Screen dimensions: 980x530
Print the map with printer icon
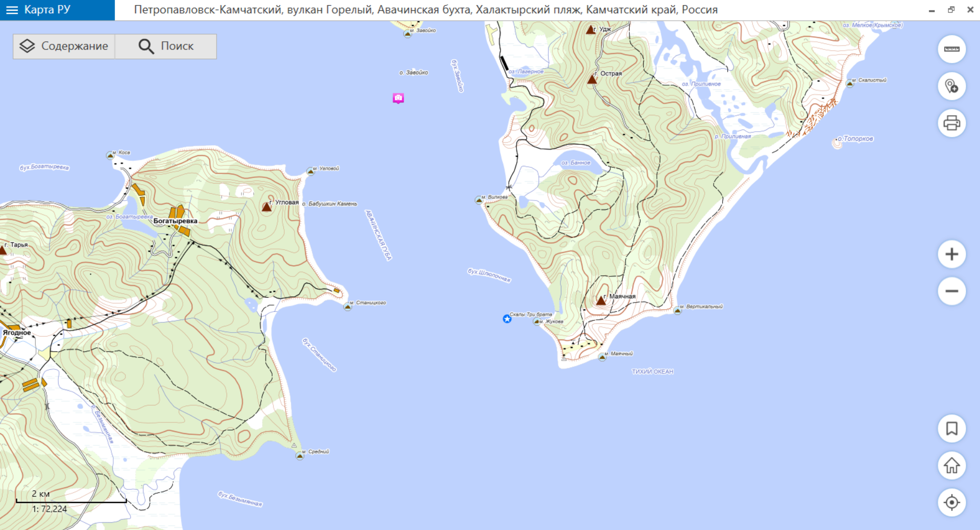951,123
